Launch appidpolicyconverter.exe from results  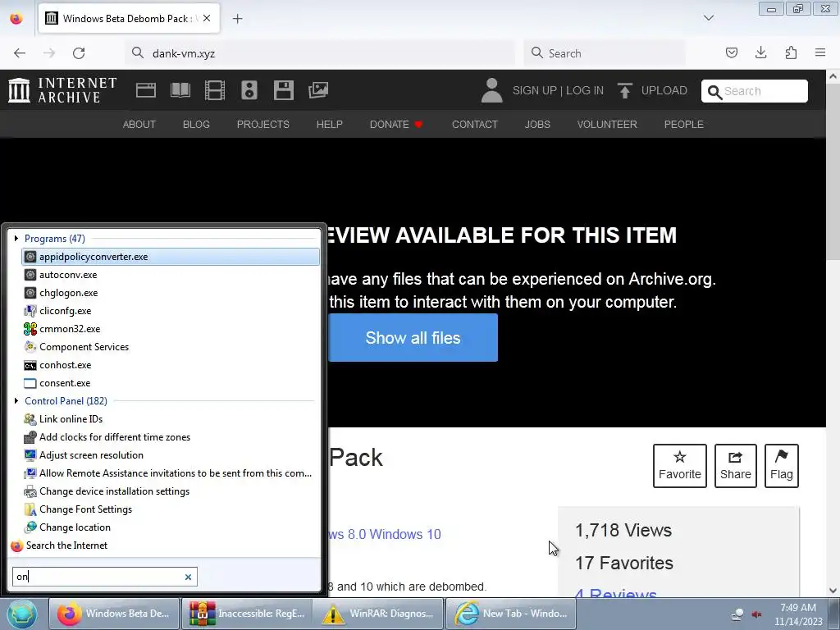(171, 257)
